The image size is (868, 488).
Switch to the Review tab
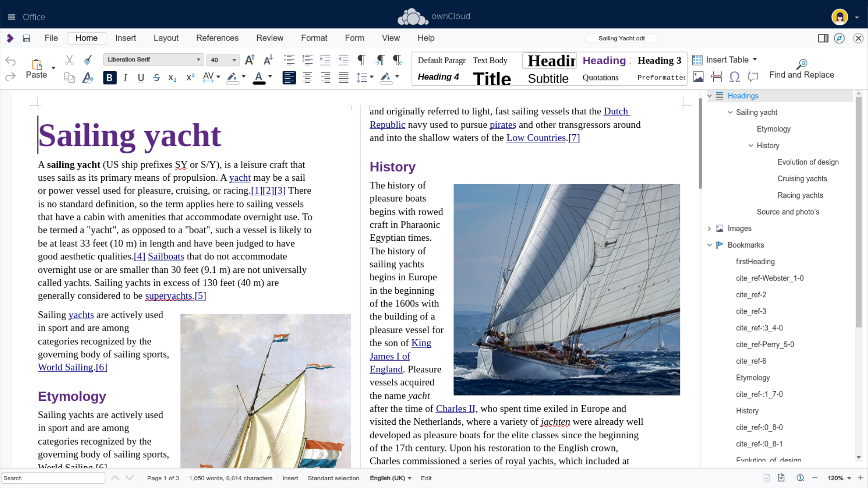[x=270, y=38]
